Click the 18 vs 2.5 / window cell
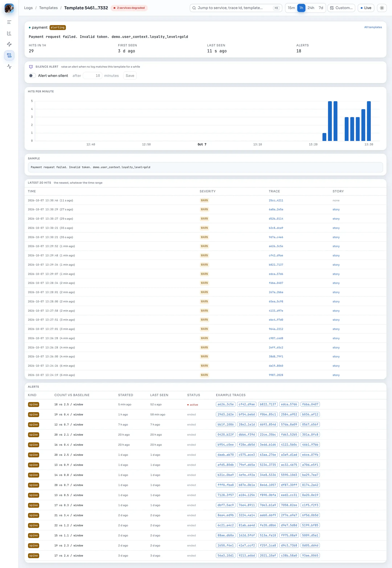The height and width of the screenshot is (568, 392). (x=69, y=404)
